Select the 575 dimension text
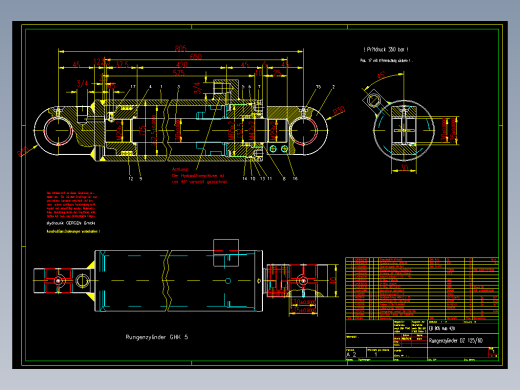The width and height of the screenshot is (520, 390). click(179, 73)
